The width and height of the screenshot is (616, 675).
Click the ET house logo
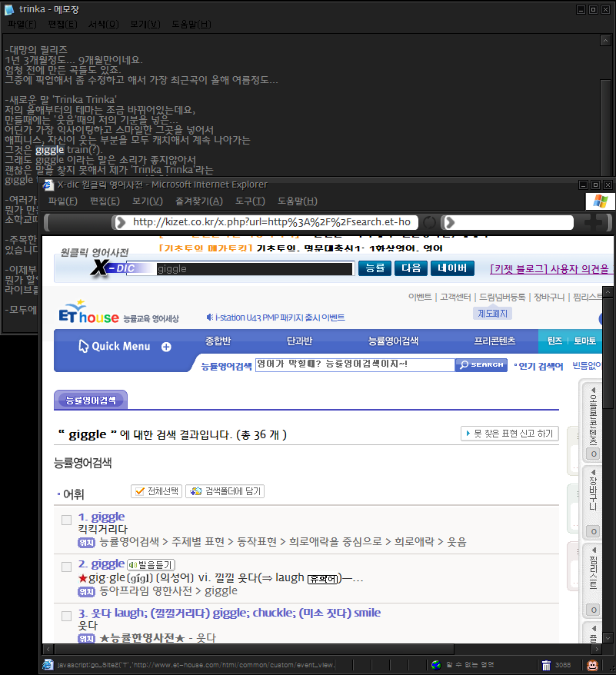pyautogui.click(x=88, y=313)
